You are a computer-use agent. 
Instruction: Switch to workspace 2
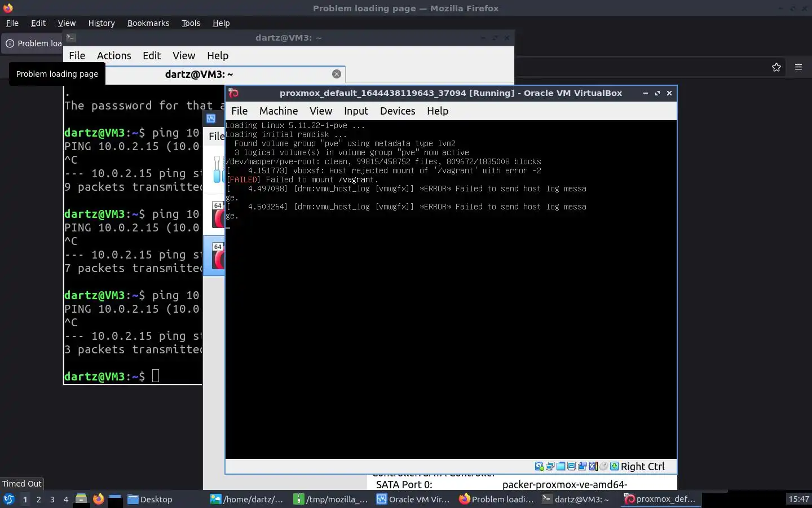(x=38, y=499)
